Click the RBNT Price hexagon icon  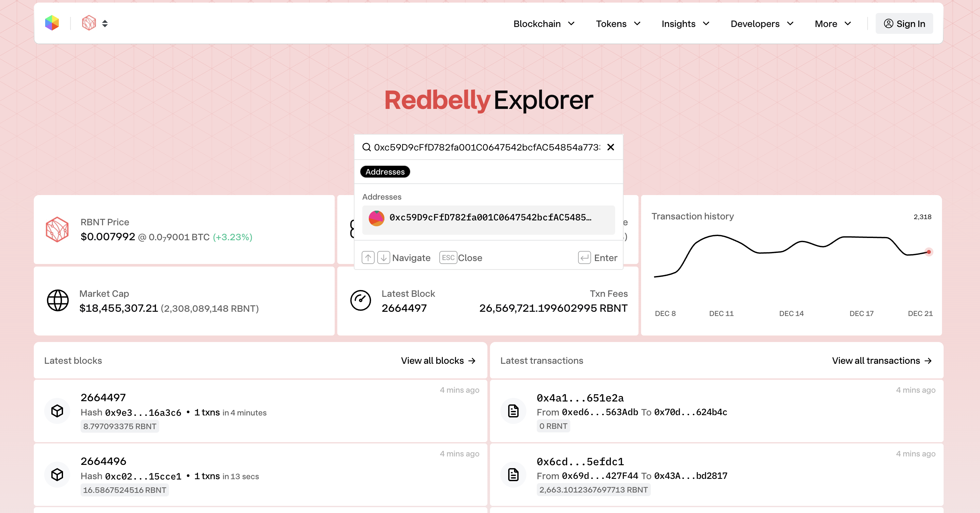point(58,229)
